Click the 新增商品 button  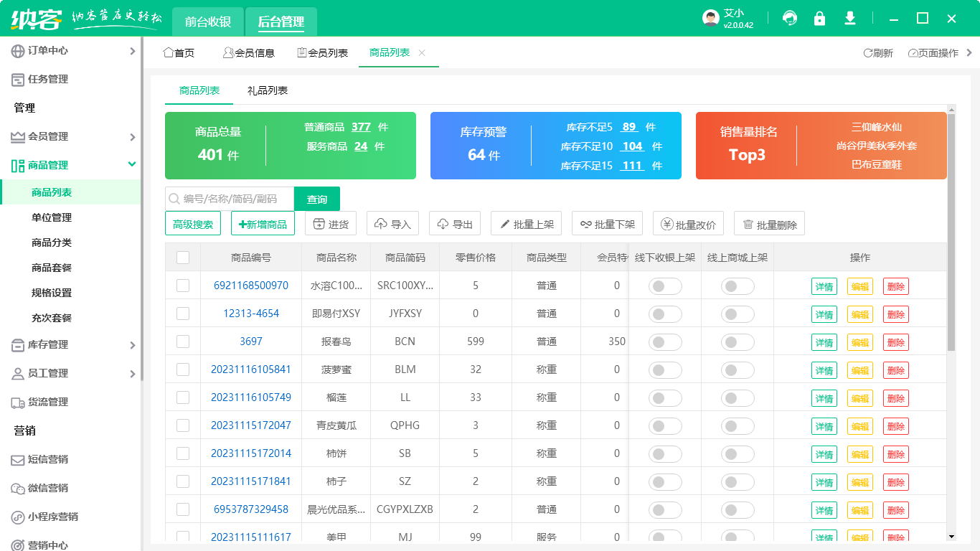tap(264, 223)
